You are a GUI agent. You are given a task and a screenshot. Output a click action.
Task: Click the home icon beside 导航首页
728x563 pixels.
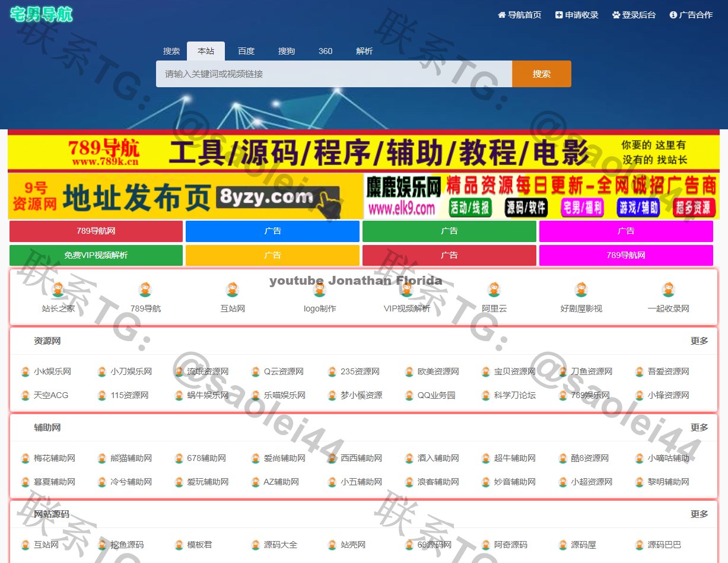[x=501, y=15]
